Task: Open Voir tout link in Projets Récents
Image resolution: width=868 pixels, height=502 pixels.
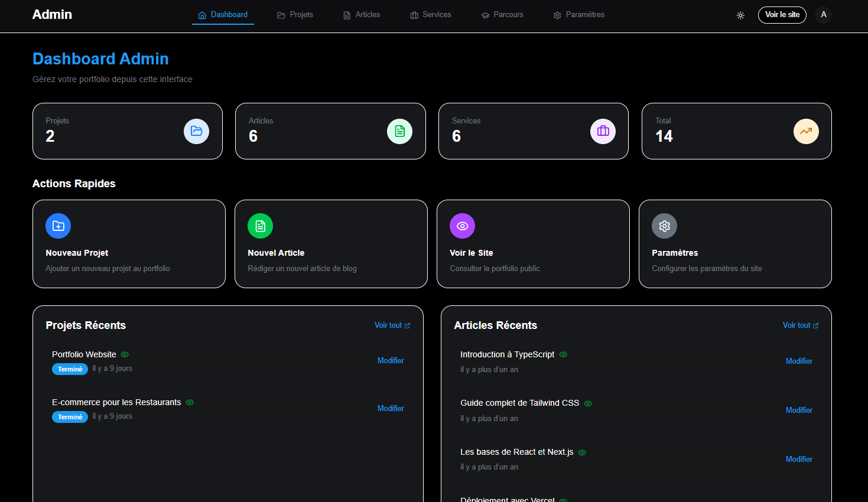Action: pyautogui.click(x=392, y=325)
